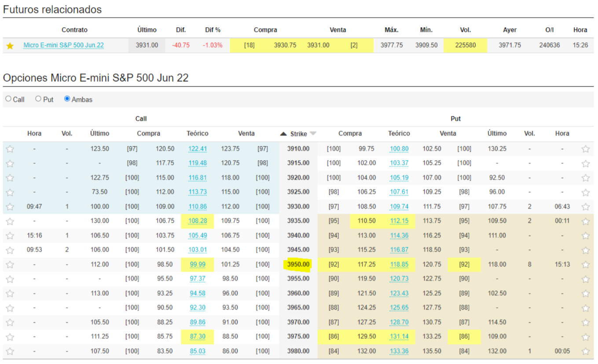598x364 pixels.
Task: Open Micro E-mini S&P 500 Jun.22 link
Action: tap(63, 45)
